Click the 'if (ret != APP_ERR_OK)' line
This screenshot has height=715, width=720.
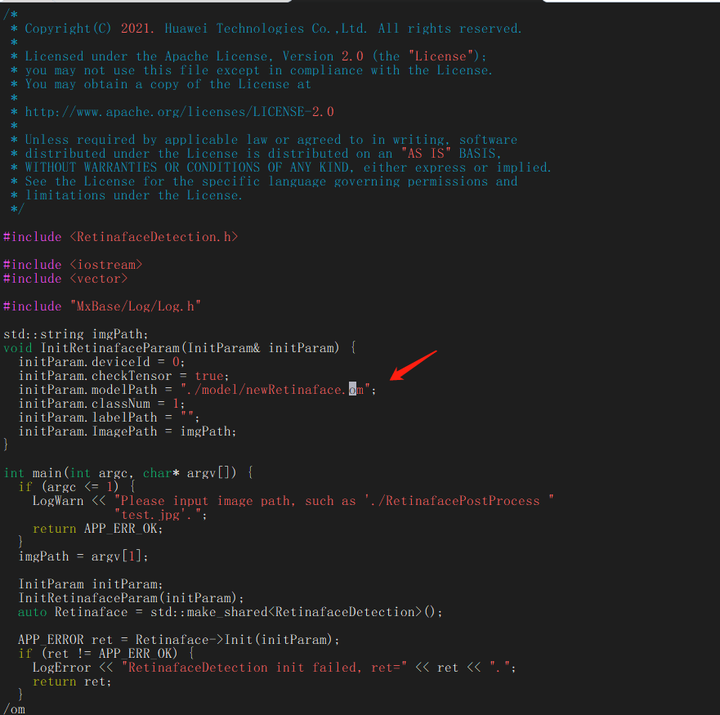[107, 653]
